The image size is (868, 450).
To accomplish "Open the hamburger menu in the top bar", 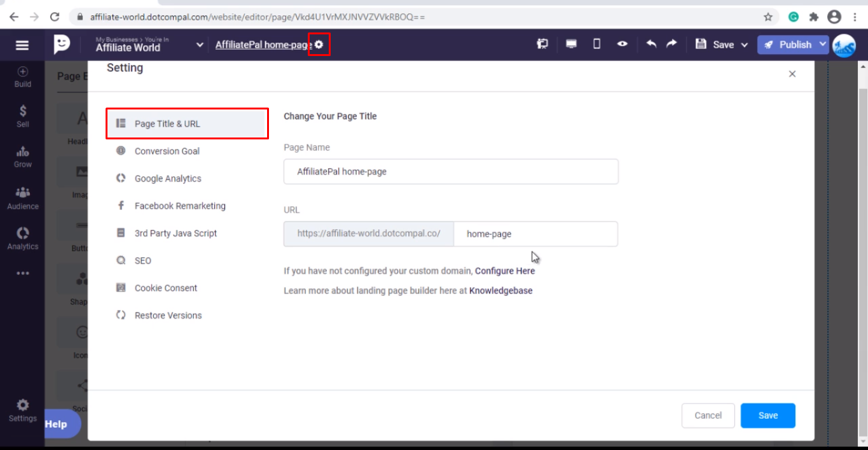I will [x=22, y=45].
